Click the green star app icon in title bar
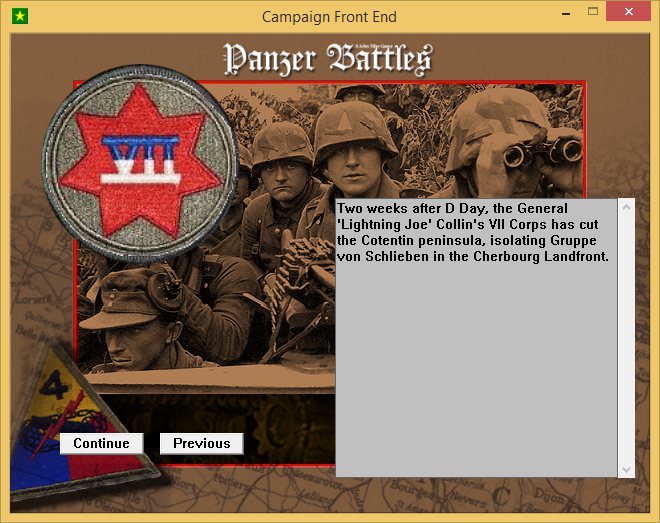The height and width of the screenshot is (523, 660). tap(20, 16)
